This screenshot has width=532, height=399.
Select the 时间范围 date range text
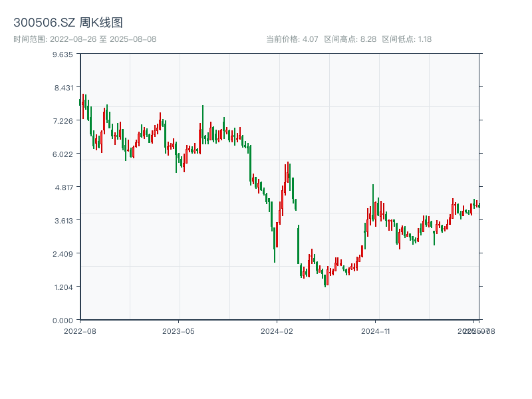pyautogui.click(x=84, y=39)
